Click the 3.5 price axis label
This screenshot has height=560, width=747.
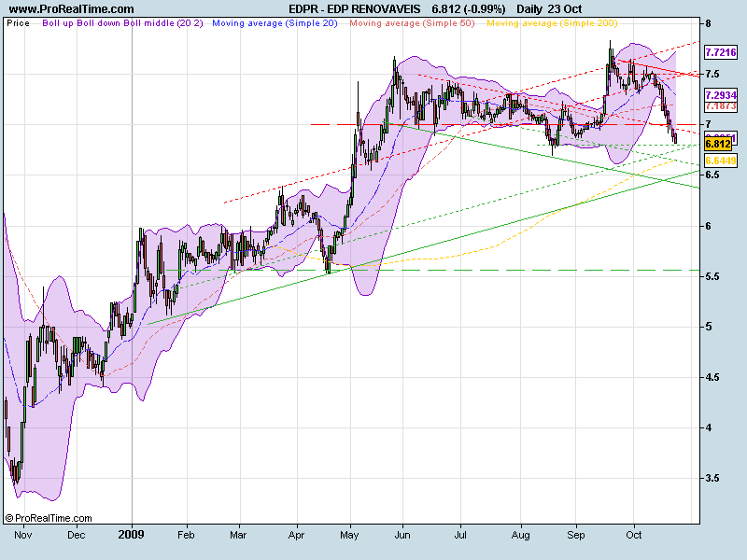point(712,478)
